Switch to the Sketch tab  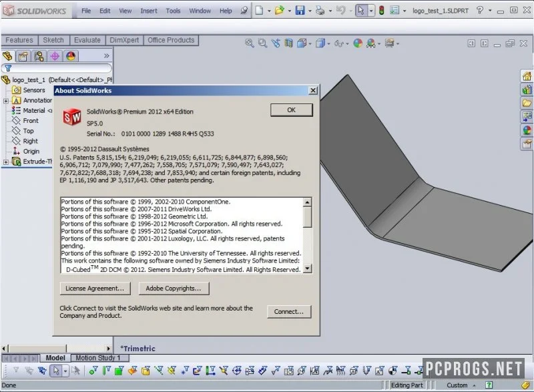click(x=53, y=40)
